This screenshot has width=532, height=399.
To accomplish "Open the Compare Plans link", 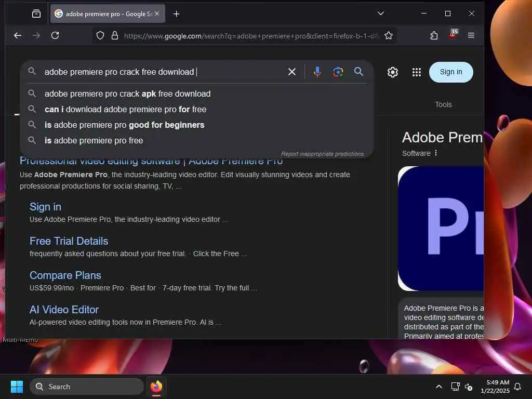I will point(65,275).
